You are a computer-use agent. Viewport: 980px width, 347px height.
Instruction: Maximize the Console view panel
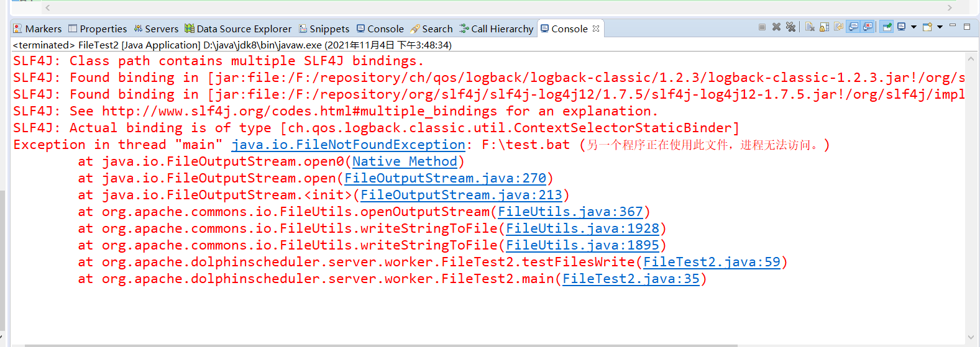967,27
